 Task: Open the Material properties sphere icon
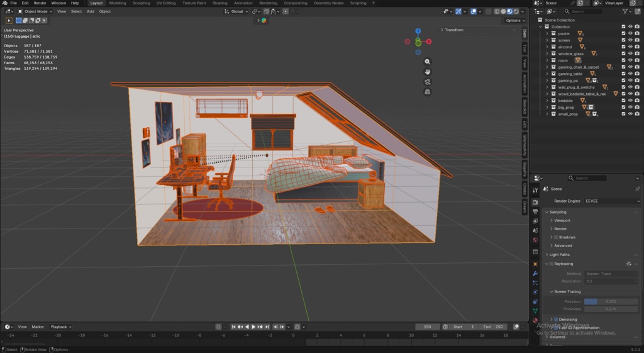535,320
